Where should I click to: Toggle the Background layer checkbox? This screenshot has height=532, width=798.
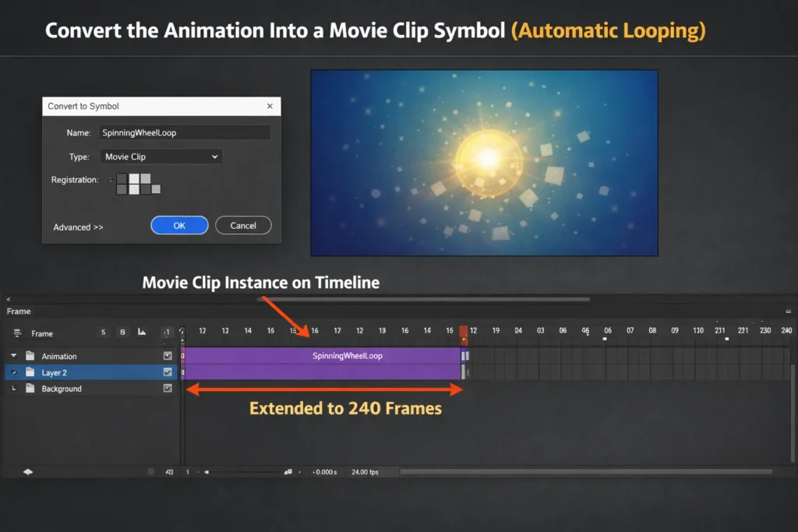[x=168, y=388]
